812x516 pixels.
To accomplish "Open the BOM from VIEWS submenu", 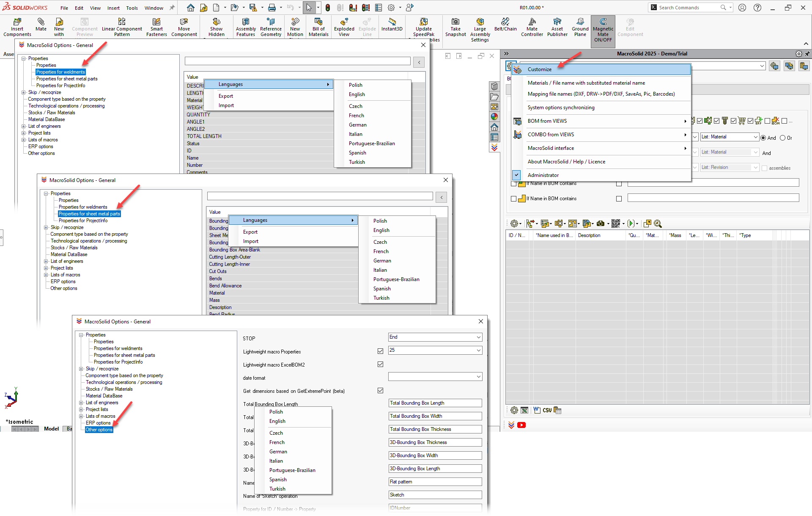I will pyautogui.click(x=601, y=121).
